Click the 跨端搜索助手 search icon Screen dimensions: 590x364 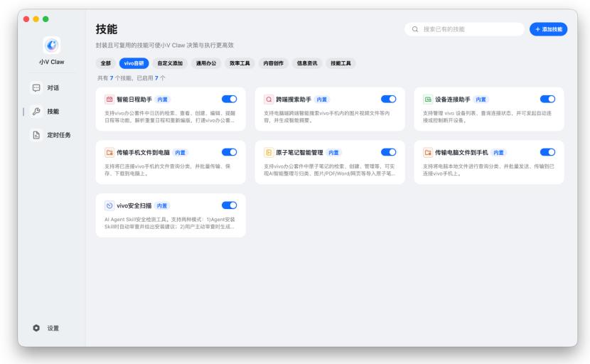pyautogui.click(x=269, y=100)
